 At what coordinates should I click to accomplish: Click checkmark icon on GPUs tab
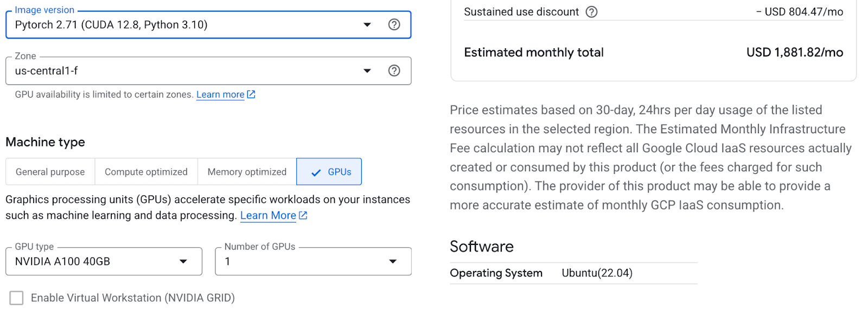point(316,172)
